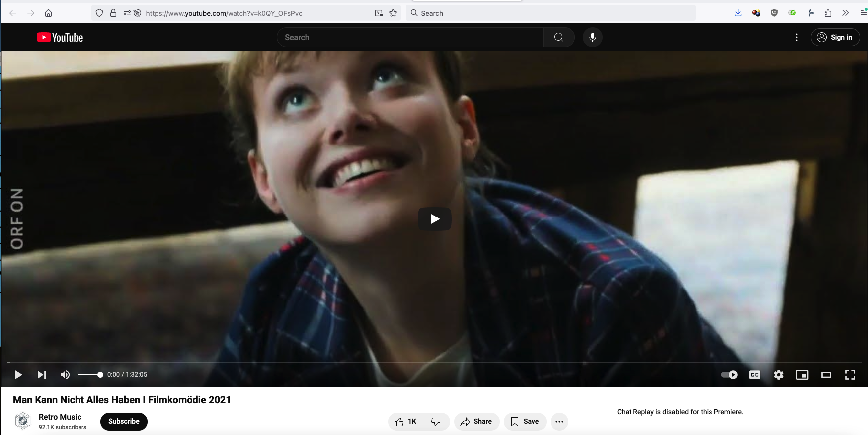
Task: Open the Retro Music channel avatar
Action: point(23,421)
